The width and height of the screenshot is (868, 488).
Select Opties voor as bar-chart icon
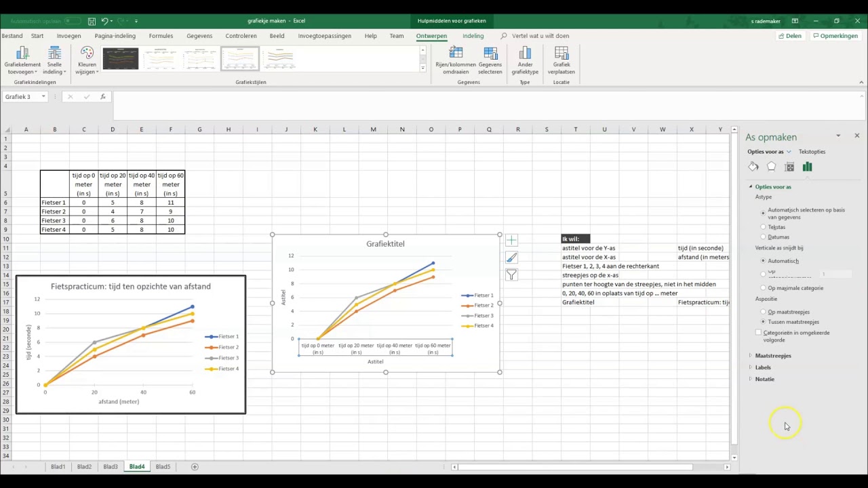coord(807,167)
